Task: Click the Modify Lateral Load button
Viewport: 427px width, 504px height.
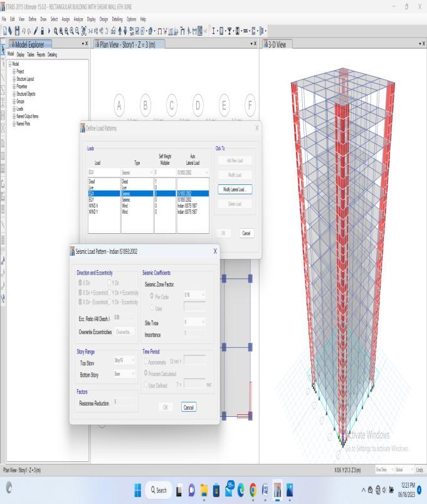Action: click(235, 189)
